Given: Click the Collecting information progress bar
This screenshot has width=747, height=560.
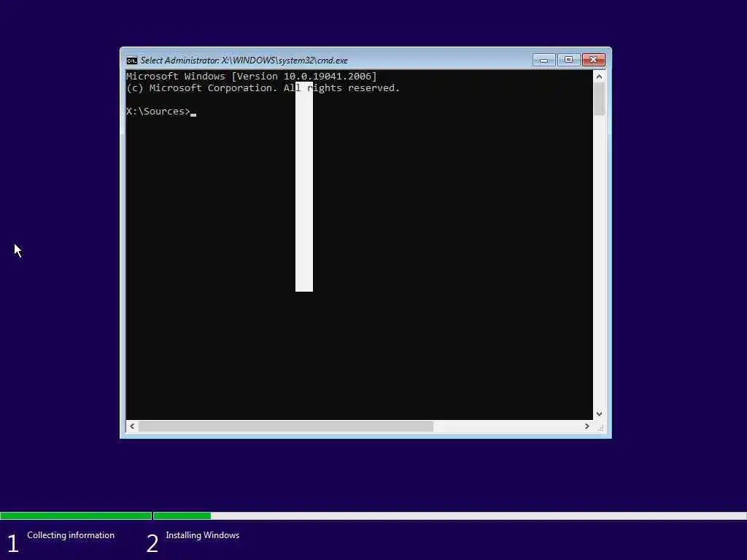Looking at the screenshot, I should coord(76,516).
